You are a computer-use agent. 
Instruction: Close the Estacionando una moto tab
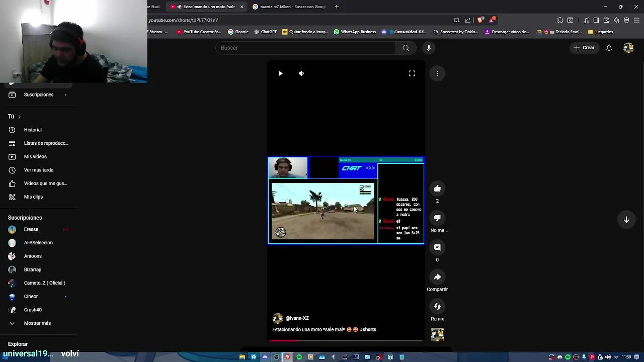pos(242,7)
